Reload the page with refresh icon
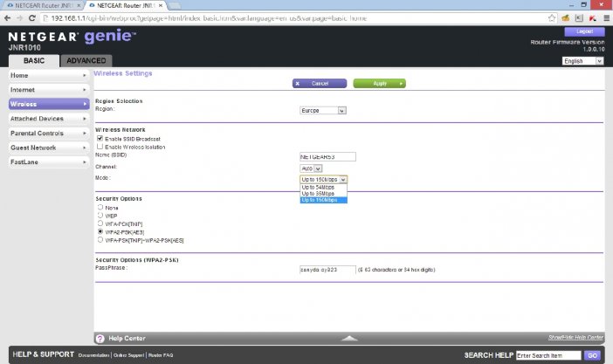This screenshot has width=613, height=364. coord(32,18)
